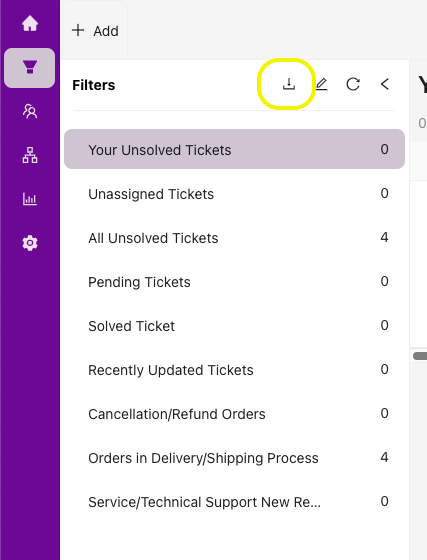Open Cancellation/Refund Orders filter

coord(235,414)
